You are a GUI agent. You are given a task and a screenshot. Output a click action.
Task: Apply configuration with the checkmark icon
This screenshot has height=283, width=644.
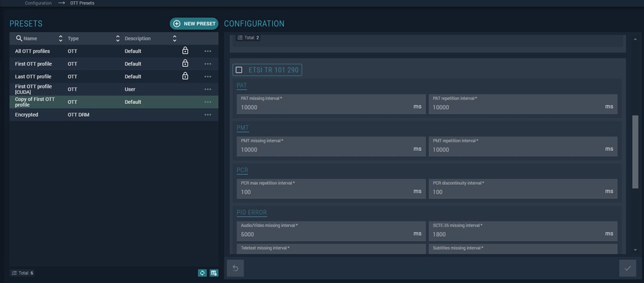point(627,268)
